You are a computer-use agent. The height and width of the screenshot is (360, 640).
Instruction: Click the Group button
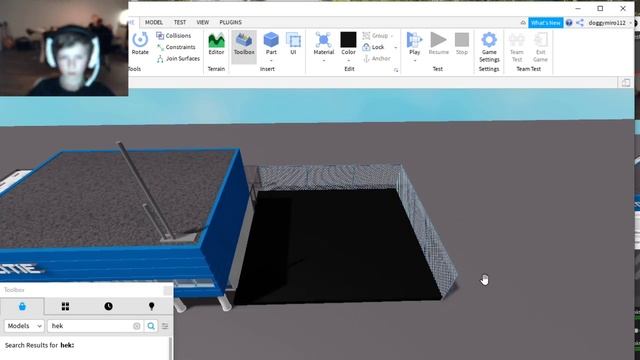tap(376, 36)
